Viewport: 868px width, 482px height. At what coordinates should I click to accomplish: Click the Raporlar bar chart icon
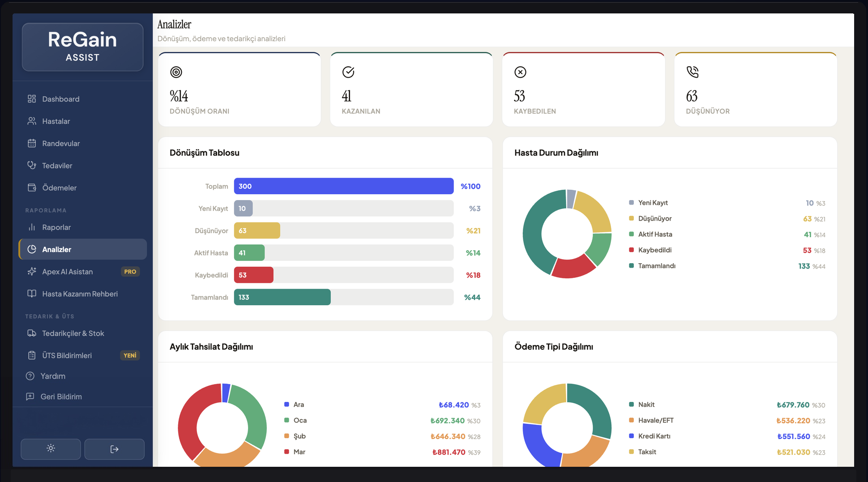(32, 227)
